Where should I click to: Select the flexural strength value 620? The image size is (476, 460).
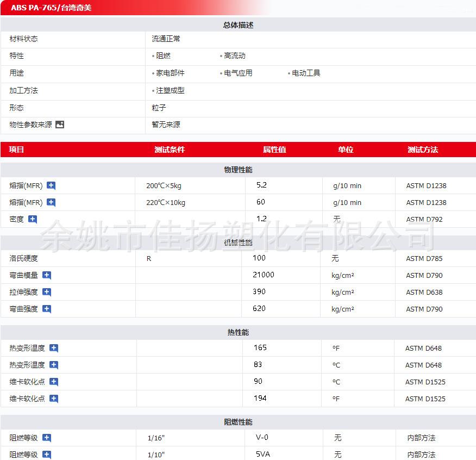[259, 309]
